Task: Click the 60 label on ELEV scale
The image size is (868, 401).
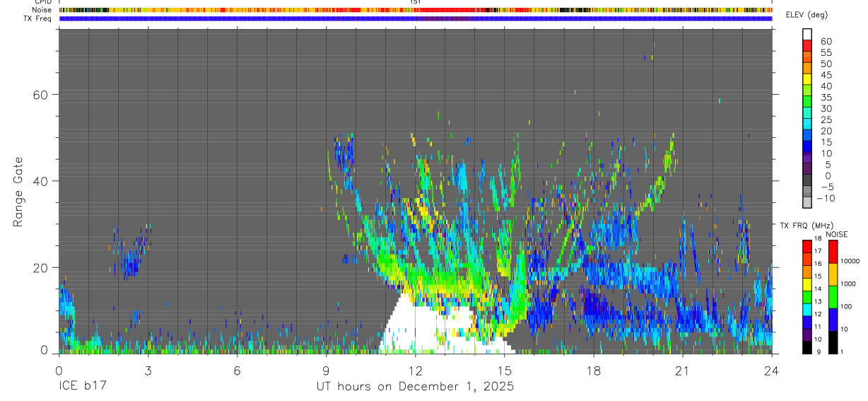Action: pyautogui.click(x=826, y=42)
